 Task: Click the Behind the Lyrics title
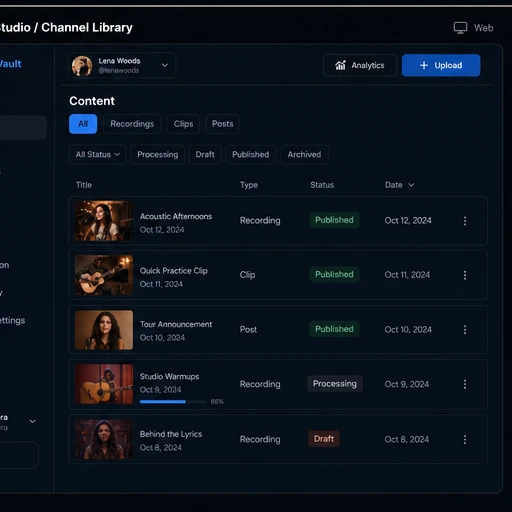click(x=171, y=434)
